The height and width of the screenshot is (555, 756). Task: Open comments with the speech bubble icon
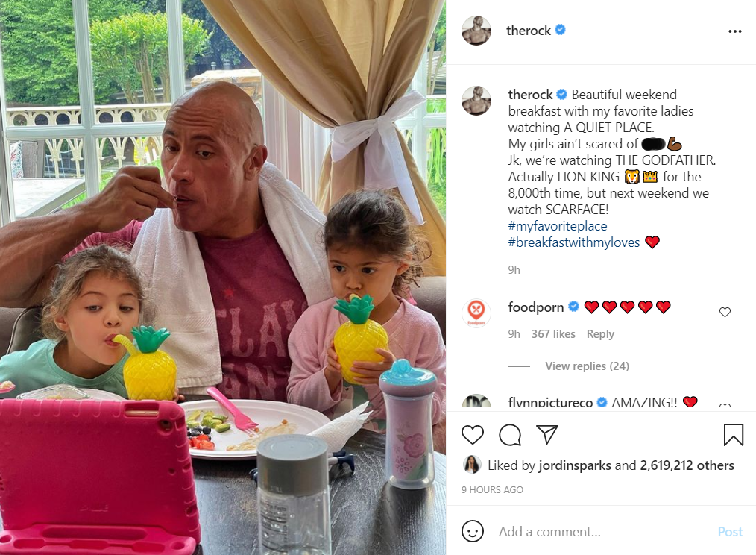(x=510, y=435)
